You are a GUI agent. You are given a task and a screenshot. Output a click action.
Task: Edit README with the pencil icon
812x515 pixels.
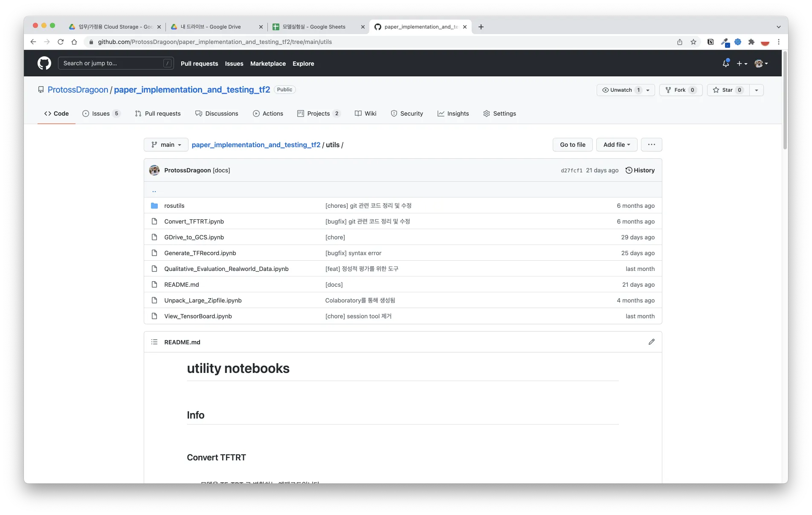652,342
